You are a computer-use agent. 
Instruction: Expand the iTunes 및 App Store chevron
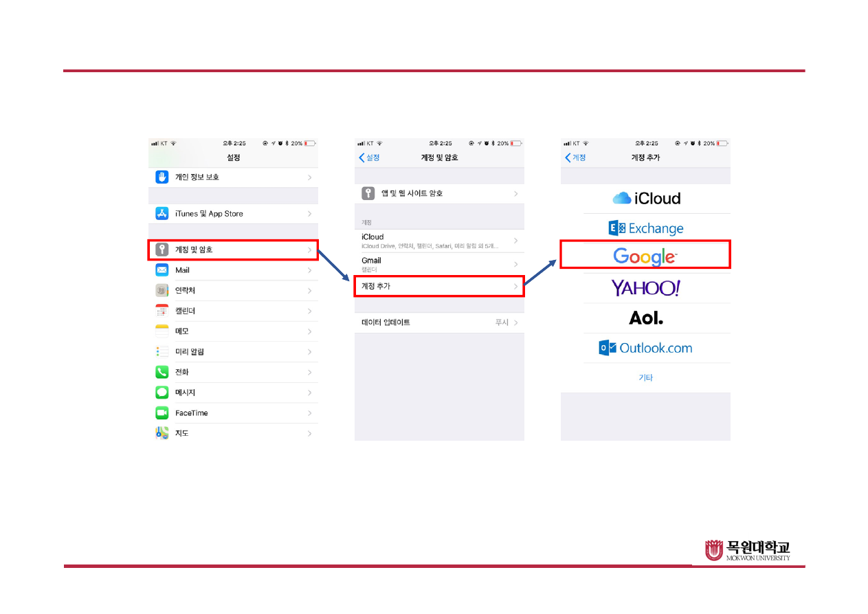point(310,214)
